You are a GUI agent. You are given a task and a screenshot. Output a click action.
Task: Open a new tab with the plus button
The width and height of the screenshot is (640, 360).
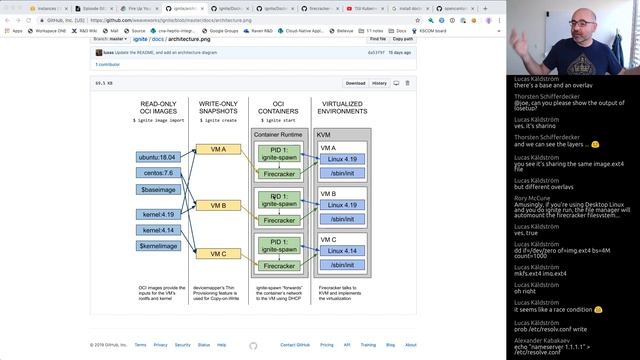485,8
